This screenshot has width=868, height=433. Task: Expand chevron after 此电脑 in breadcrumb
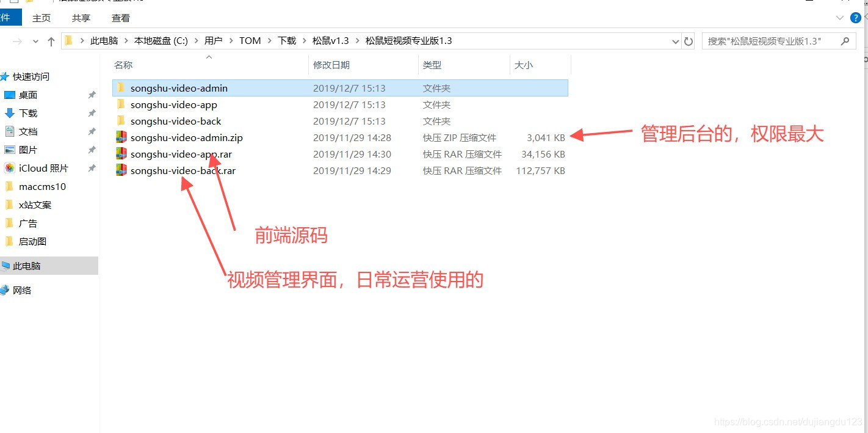coord(126,41)
